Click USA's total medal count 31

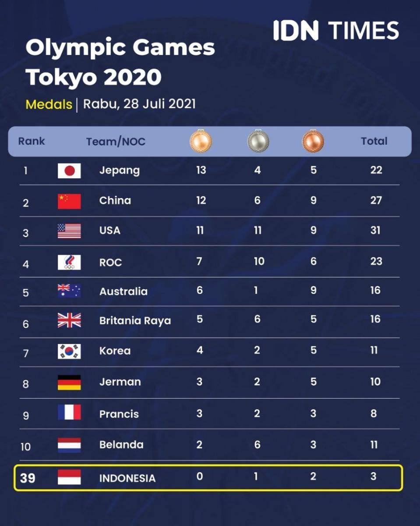pyautogui.click(x=375, y=230)
